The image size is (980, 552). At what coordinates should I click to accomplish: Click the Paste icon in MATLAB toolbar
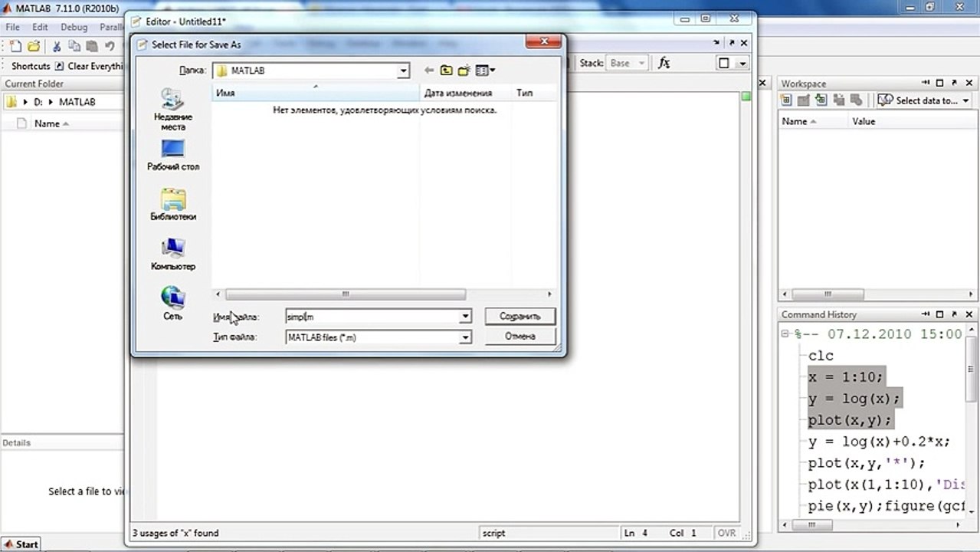pos(92,46)
